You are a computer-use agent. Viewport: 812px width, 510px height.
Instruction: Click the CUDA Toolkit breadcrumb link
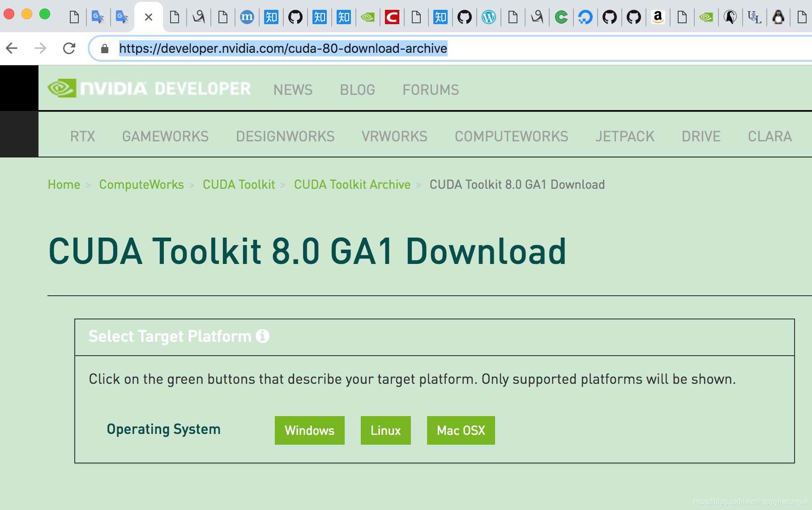coord(239,185)
